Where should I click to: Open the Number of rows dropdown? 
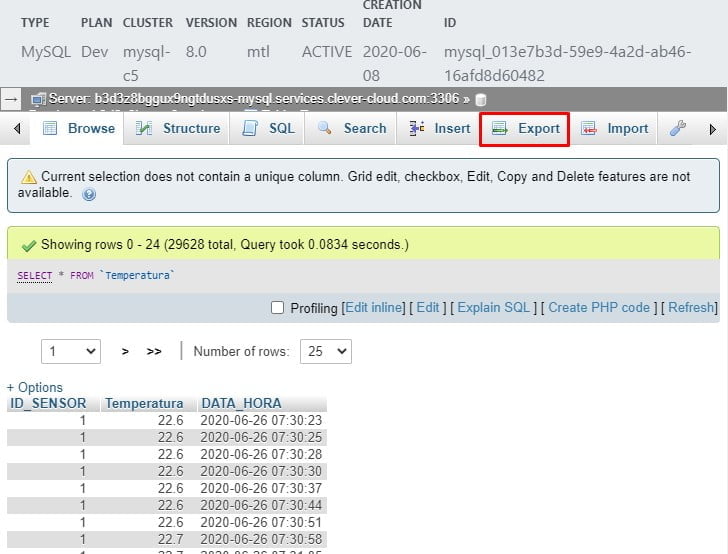tap(325, 352)
